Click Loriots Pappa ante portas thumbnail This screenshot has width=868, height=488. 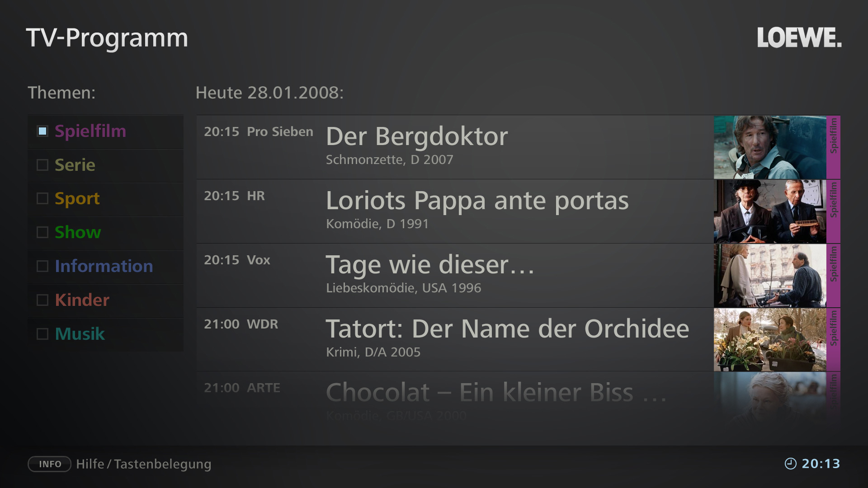pyautogui.click(x=769, y=211)
